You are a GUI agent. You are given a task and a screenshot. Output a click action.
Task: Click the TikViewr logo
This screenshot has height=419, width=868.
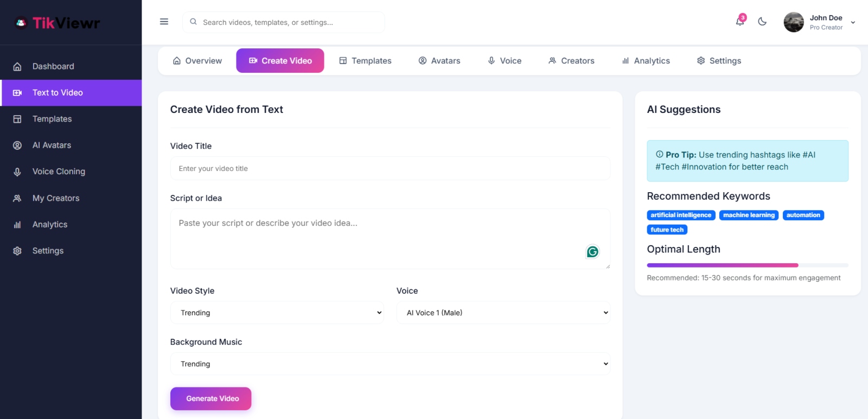(x=58, y=23)
